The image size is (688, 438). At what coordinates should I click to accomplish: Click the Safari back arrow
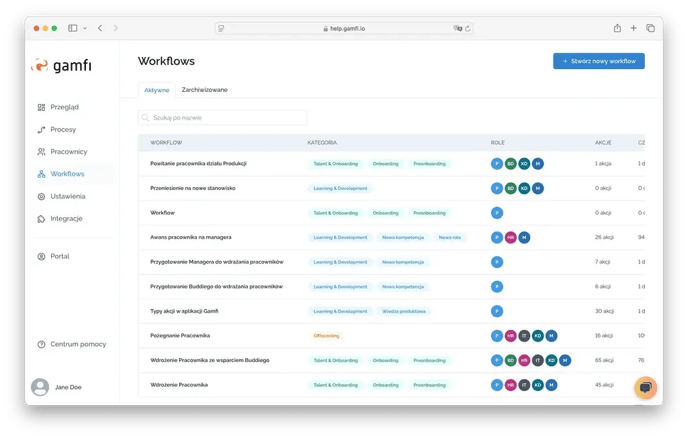tap(100, 28)
